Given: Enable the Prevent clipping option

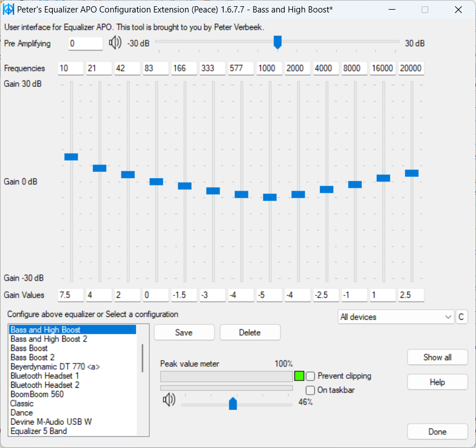Looking at the screenshot, I should [x=310, y=376].
